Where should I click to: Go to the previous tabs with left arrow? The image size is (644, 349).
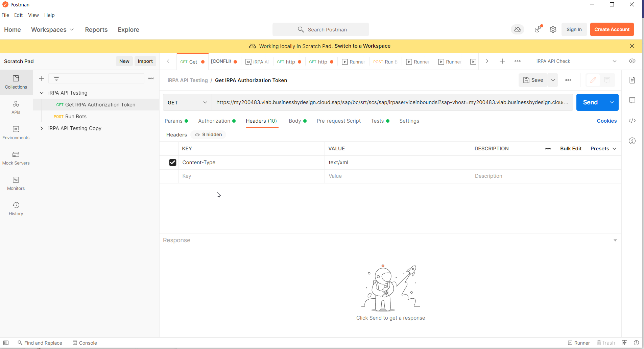[x=168, y=61]
